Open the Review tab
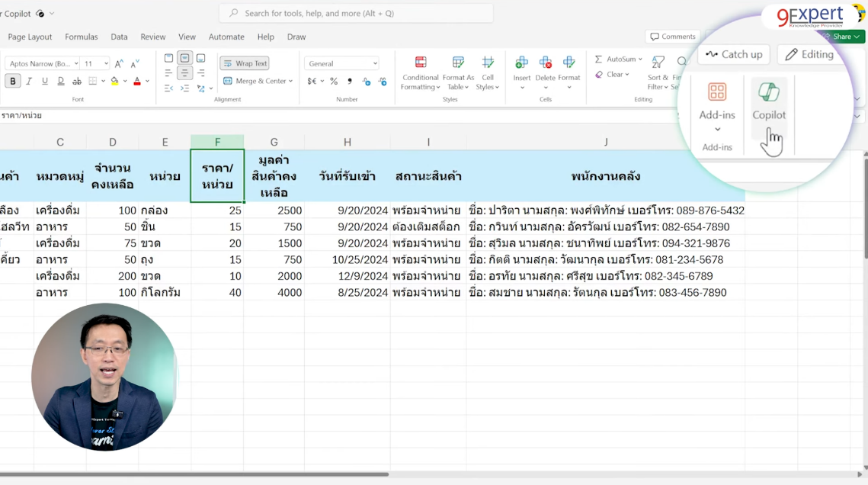868x485 pixels. [x=153, y=36]
